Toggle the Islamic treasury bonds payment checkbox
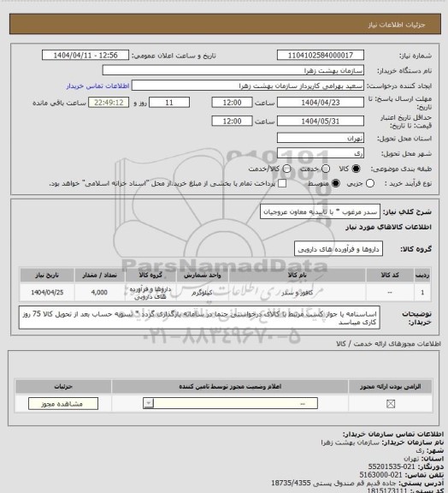 pyautogui.click(x=282, y=183)
